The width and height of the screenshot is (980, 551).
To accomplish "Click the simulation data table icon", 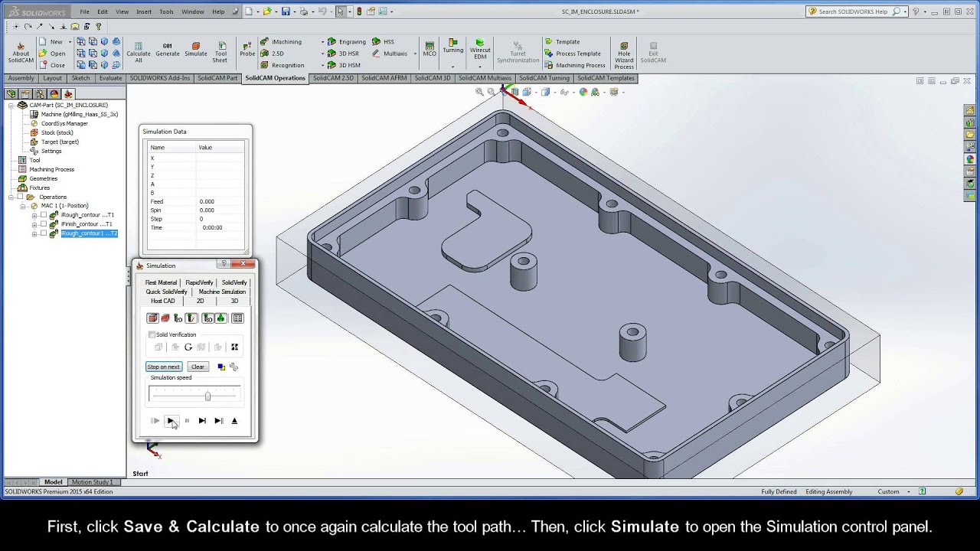I will (x=237, y=318).
